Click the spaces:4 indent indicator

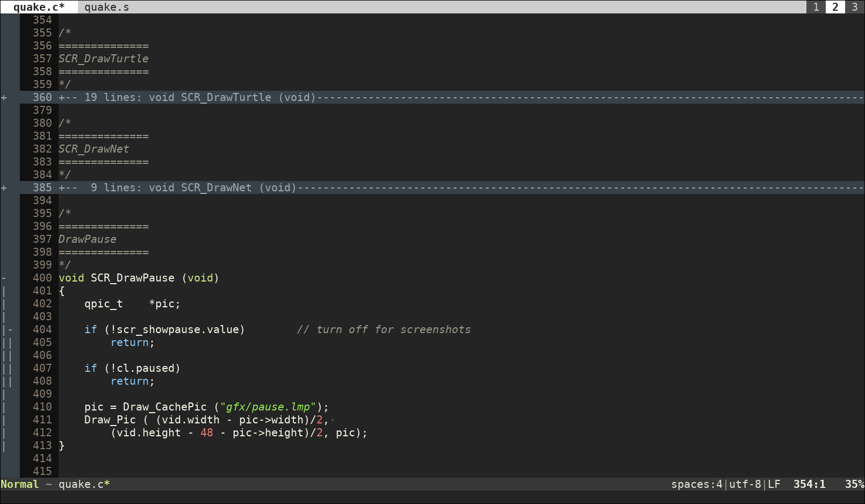pos(697,484)
